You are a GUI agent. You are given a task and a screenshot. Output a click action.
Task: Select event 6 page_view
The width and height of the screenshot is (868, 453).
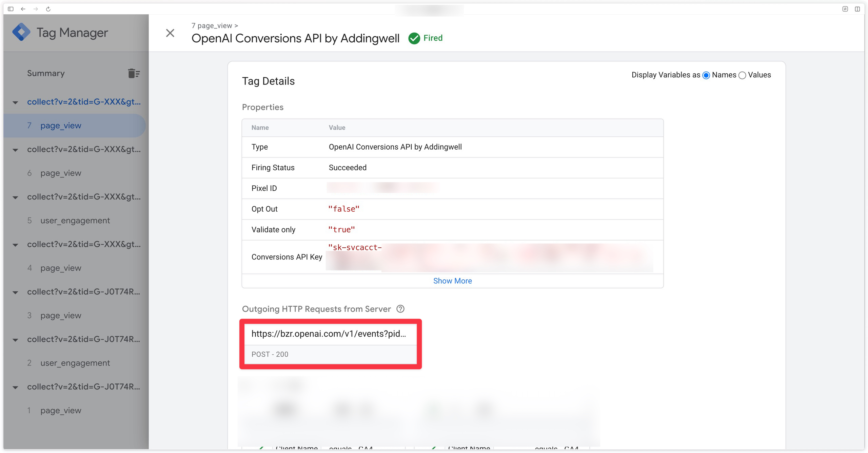pyautogui.click(x=75, y=173)
